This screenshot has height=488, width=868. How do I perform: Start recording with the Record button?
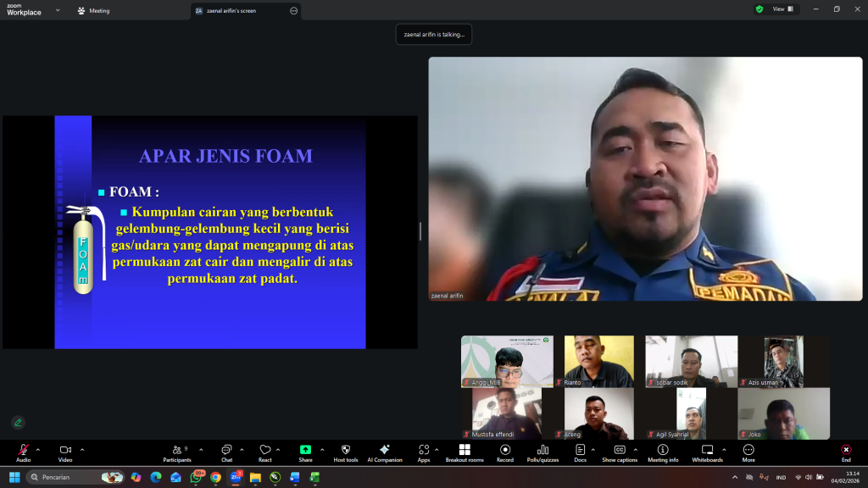coord(505,450)
